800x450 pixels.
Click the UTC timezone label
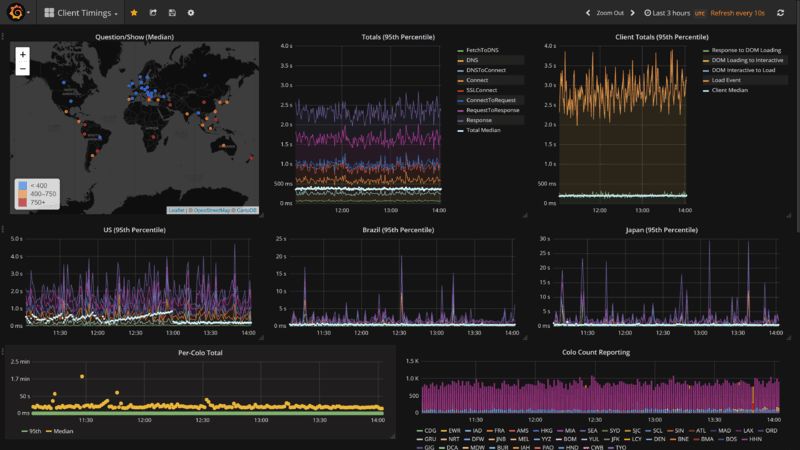coord(699,13)
